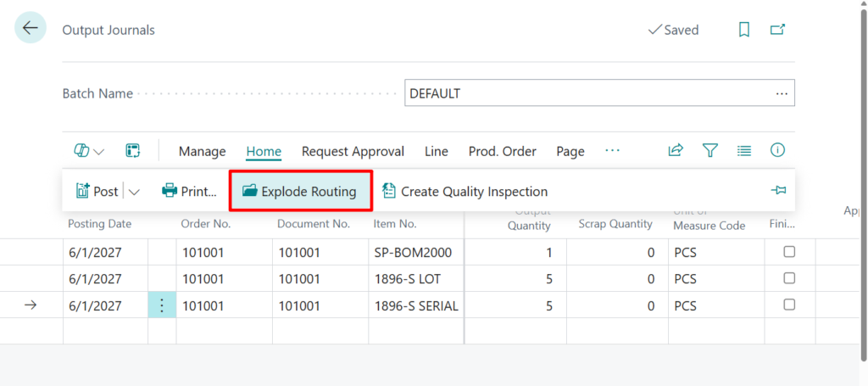
Task: Expand the Post dropdown arrow
Action: click(x=134, y=192)
